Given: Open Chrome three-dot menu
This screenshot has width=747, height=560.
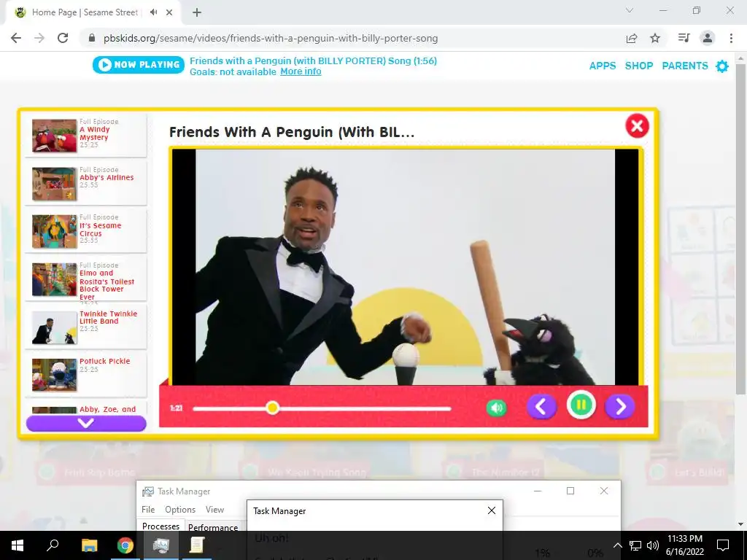Looking at the screenshot, I should pos(731,38).
